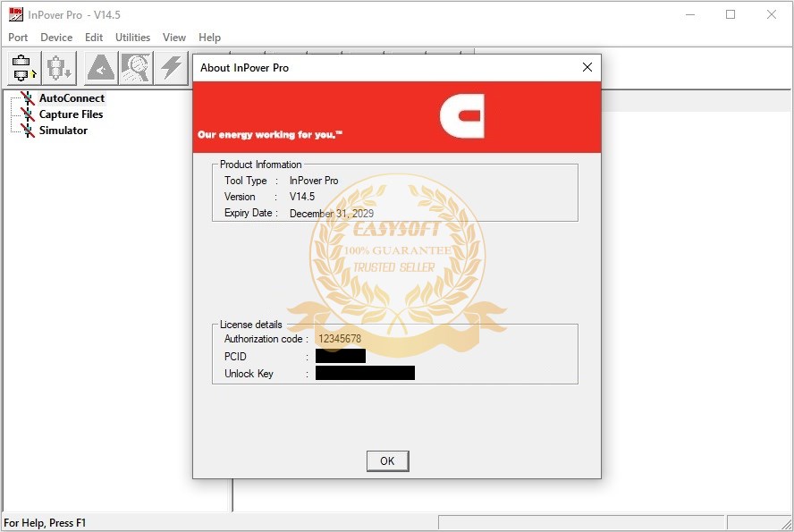The width and height of the screenshot is (794, 532).
Task: Click the resize grip in the status bar corner
Action: click(x=786, y=524)
